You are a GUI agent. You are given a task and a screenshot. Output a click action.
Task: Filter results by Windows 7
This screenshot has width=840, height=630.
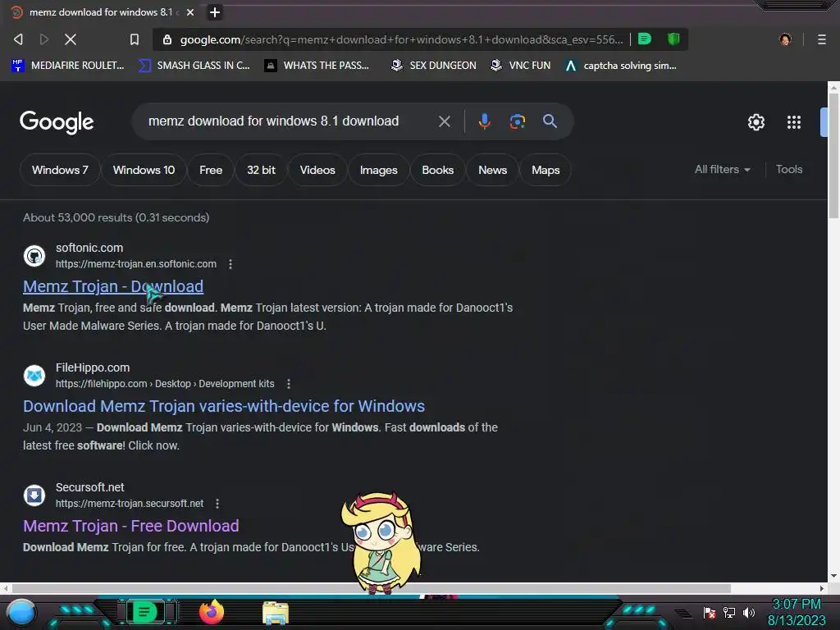[x=60, y=170]
